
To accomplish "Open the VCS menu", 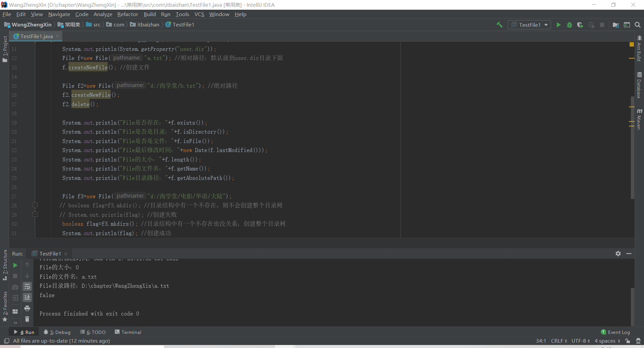I will [x=199, y=14].
